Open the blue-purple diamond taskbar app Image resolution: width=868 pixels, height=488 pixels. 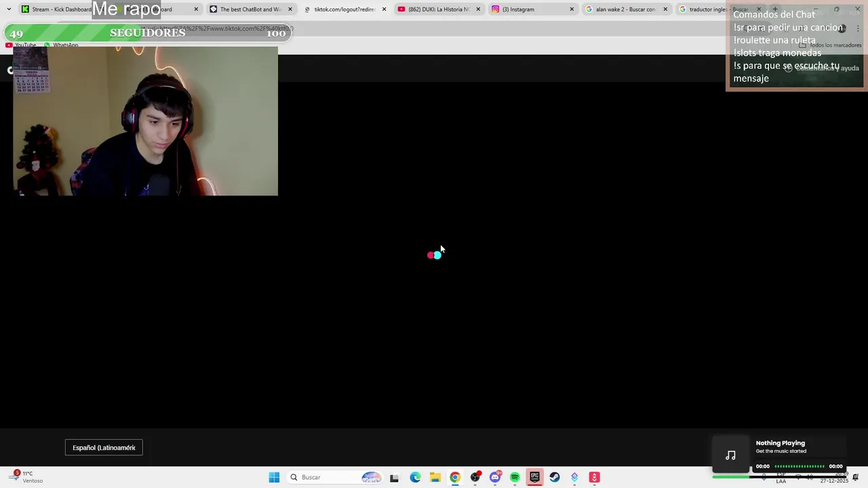point(574,477)
